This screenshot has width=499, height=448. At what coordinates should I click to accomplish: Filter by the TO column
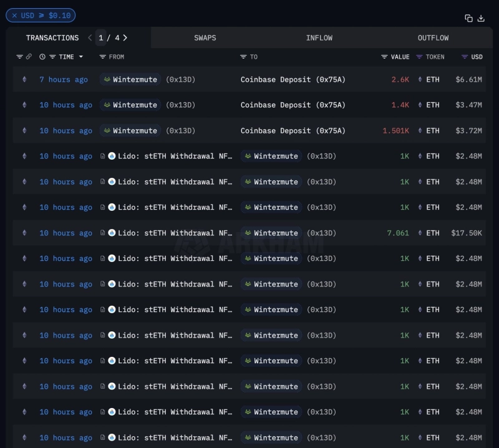click(243, 57)
